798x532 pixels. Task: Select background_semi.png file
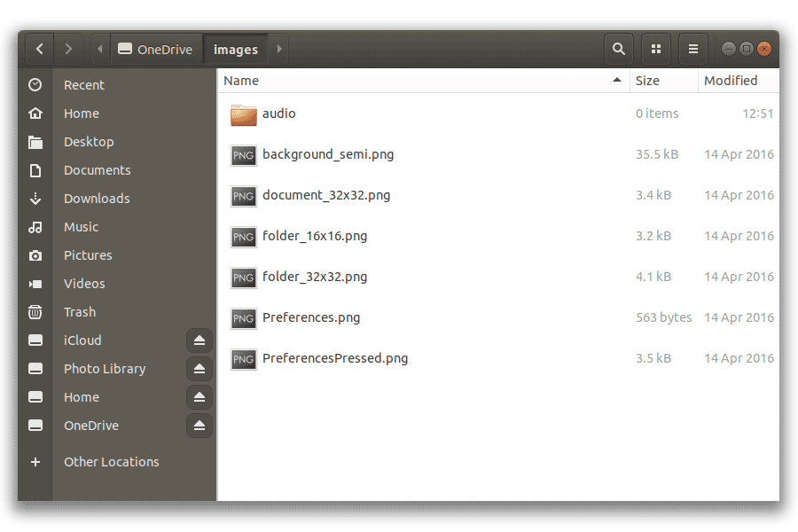498,154
